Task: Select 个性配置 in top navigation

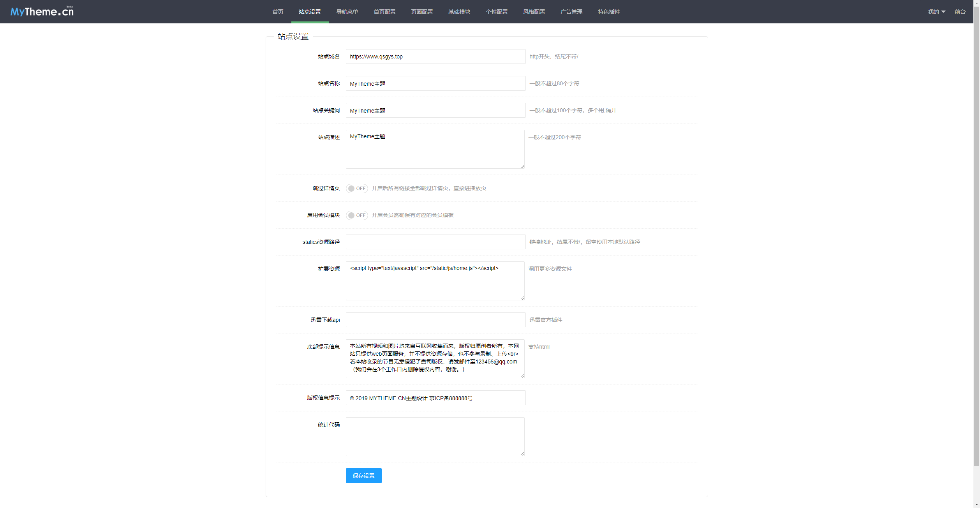Action: [x=497, y=12]
